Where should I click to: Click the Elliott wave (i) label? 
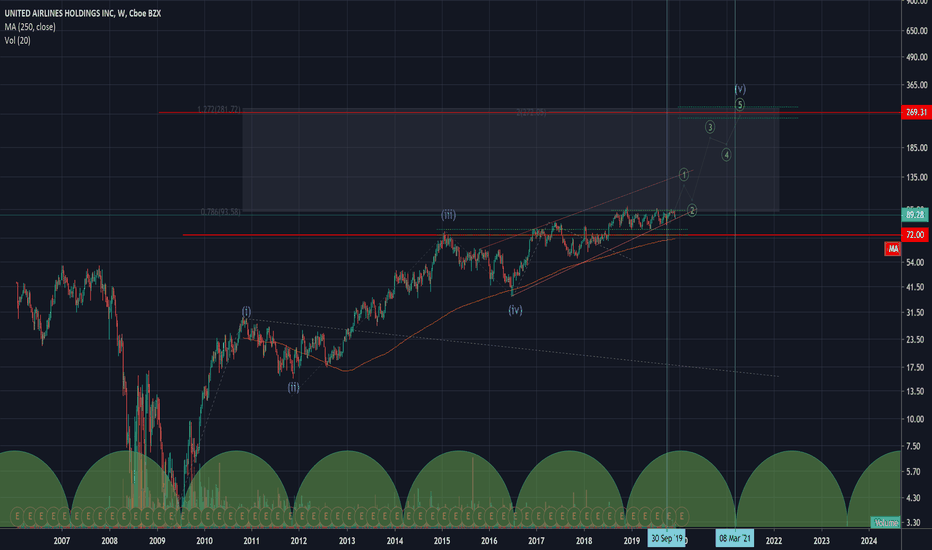246,311
